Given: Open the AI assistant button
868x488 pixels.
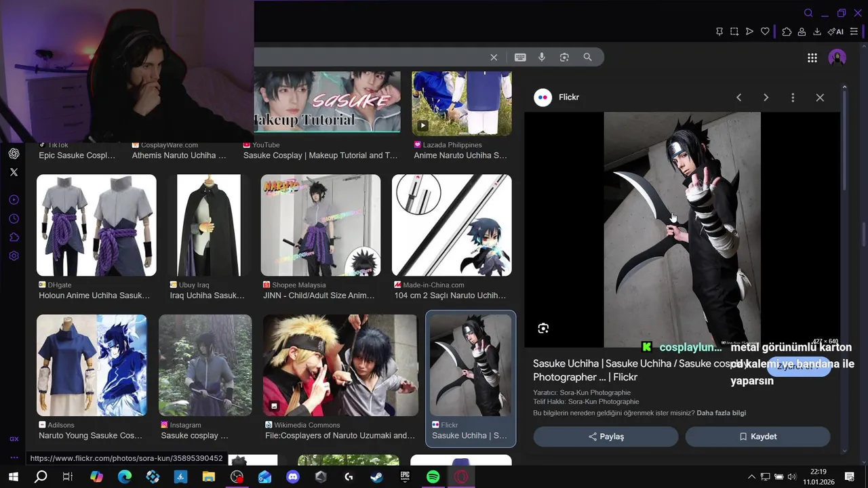Looking at the screenshot, I should (835, 32).
